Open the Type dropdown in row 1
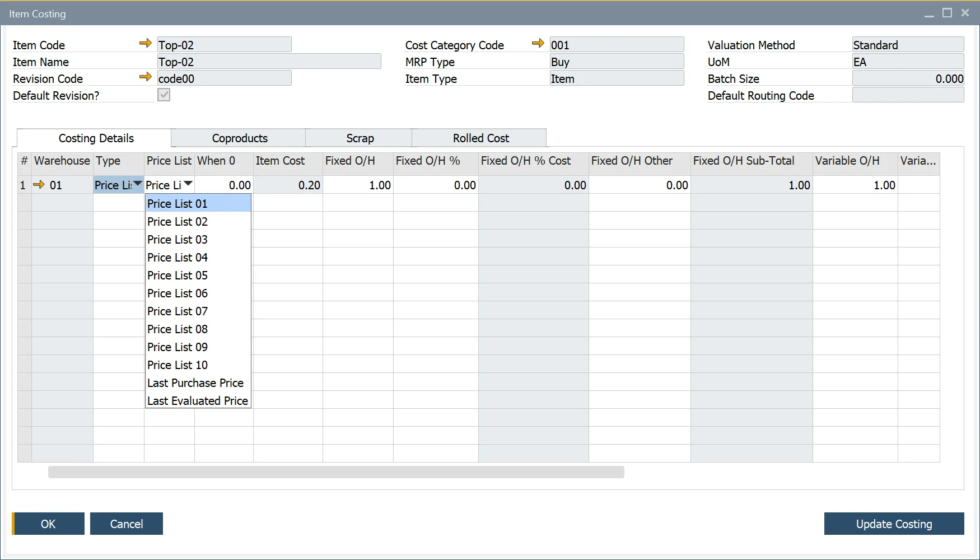 click(137, 183)
